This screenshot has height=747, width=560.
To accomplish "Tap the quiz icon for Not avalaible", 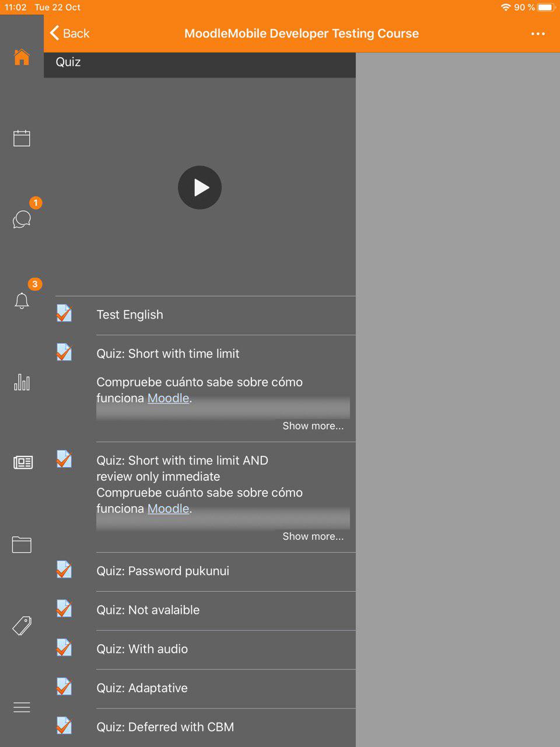I will pos(64,609).
